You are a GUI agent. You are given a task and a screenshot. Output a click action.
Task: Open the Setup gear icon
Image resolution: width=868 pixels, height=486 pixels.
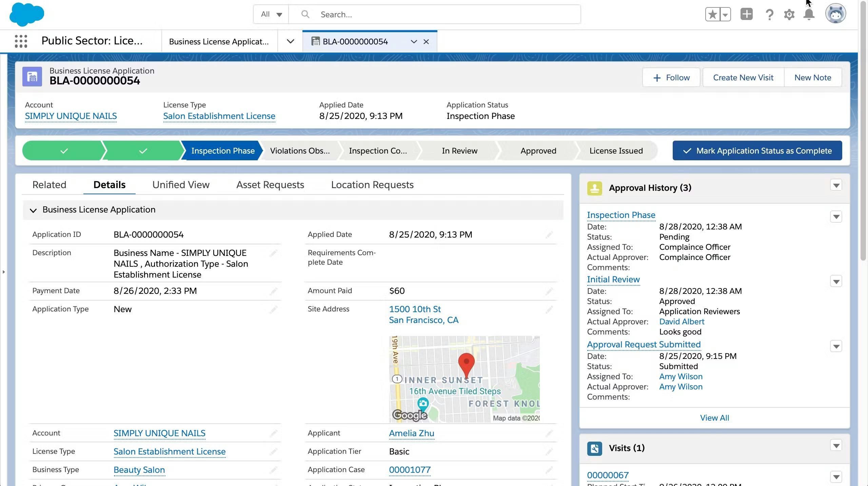click(789, 15)
